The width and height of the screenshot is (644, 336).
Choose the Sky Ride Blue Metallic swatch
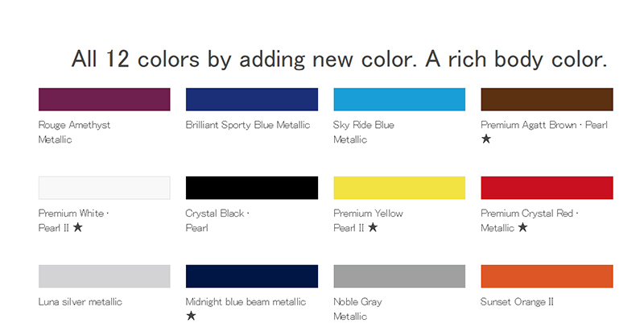[399, 99]
